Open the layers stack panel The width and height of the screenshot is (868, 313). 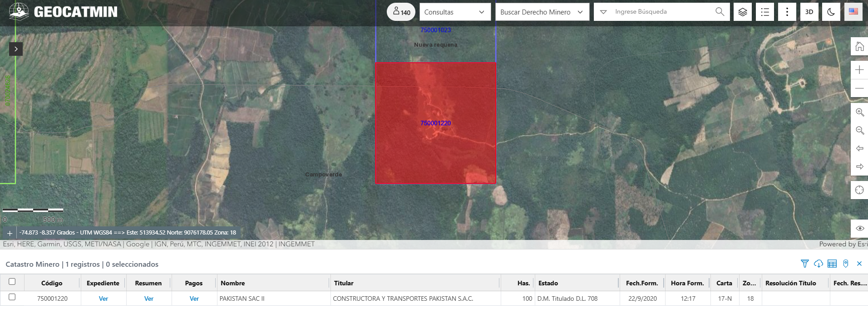[x=743, y=12]
